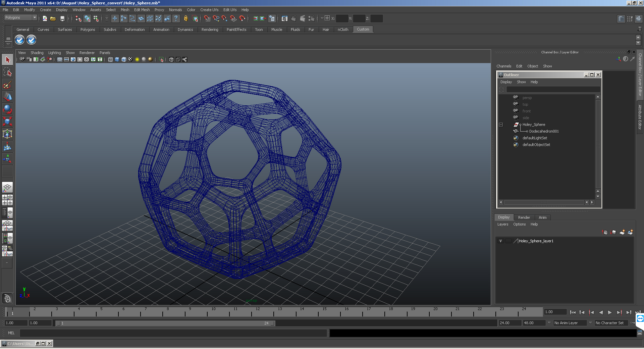The height and width of the screenshot is (349, 644).
Task: Switch to Render layer tab
Action: click(x=524, y=217)
